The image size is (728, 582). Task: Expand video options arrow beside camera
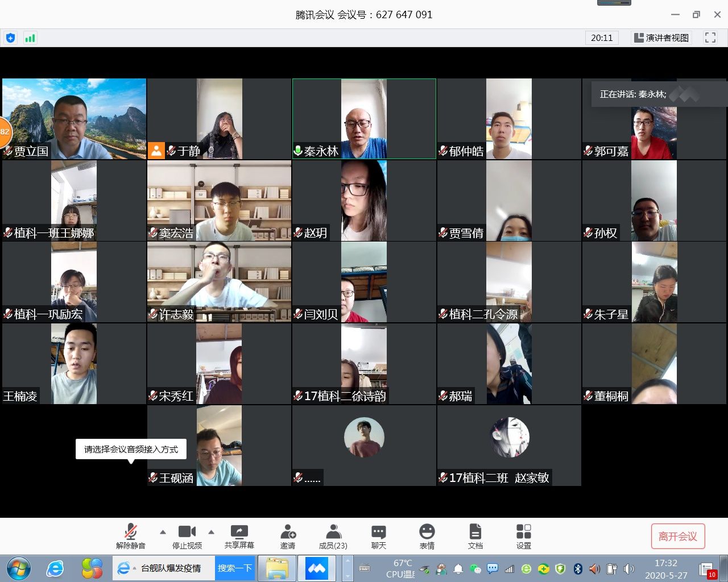211,532
